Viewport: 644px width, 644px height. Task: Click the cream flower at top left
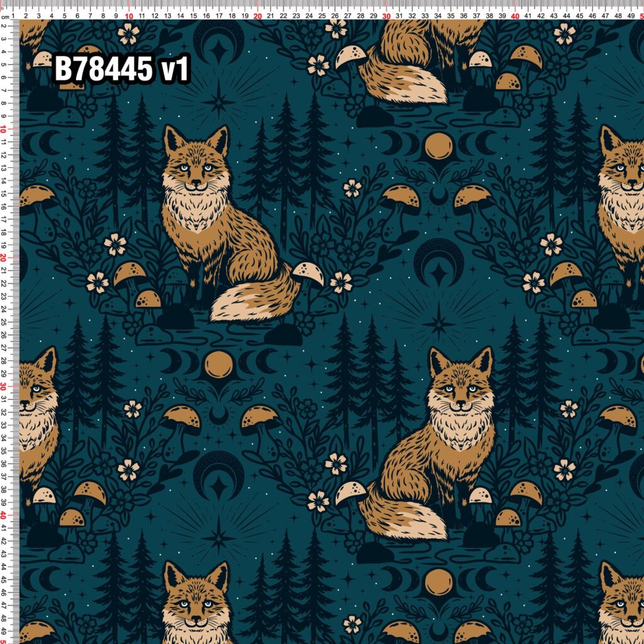click(x=128, y=34)
